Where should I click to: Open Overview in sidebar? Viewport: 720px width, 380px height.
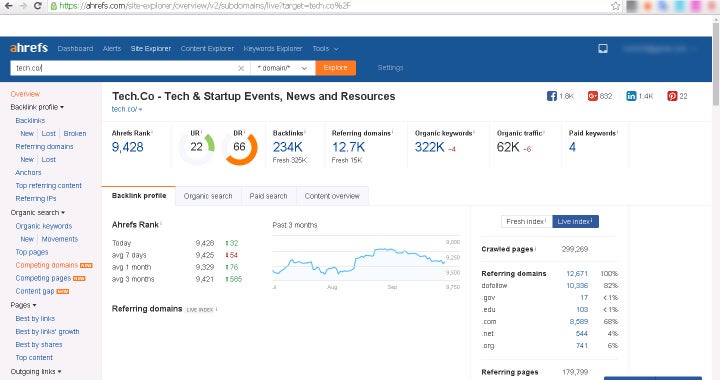25,94
